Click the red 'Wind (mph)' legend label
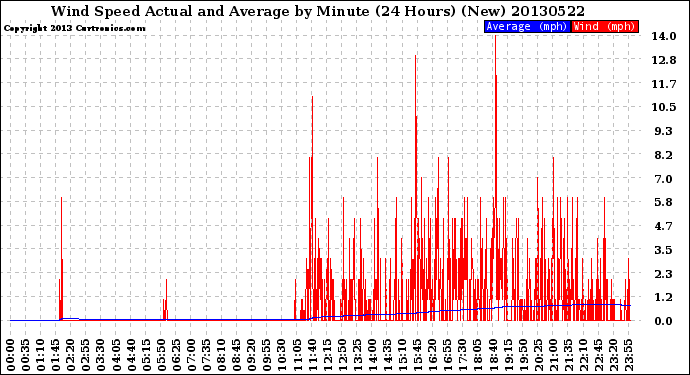This screenshot has width=690, height=375. tap(604, 26)
